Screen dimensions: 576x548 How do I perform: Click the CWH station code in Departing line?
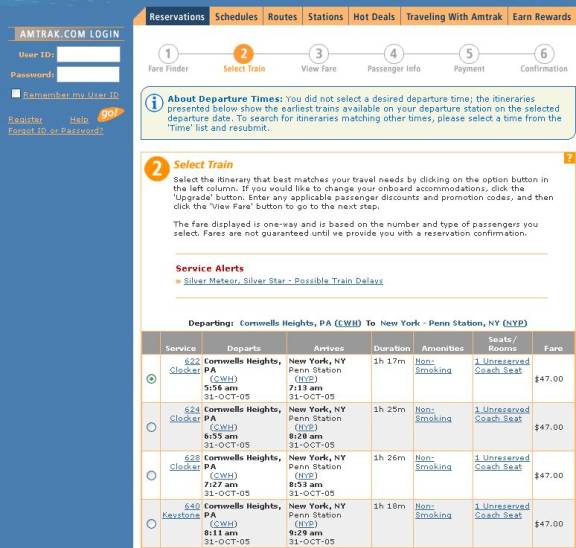coord(348,323)
